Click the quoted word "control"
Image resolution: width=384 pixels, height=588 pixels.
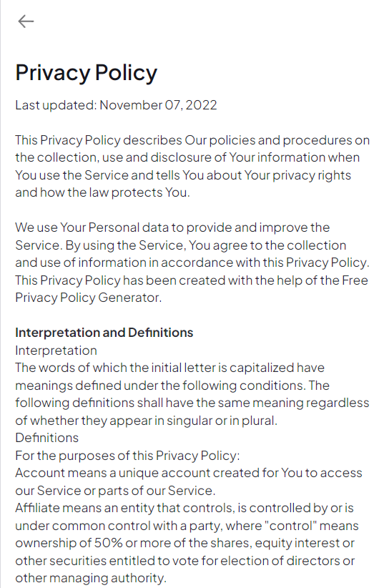[290, 525]
